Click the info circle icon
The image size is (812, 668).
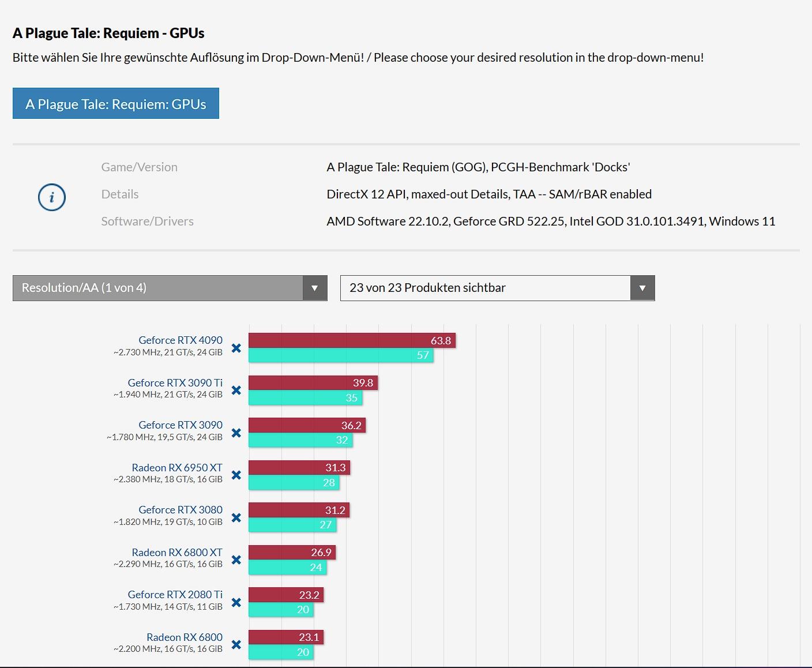tap(52, 197)
